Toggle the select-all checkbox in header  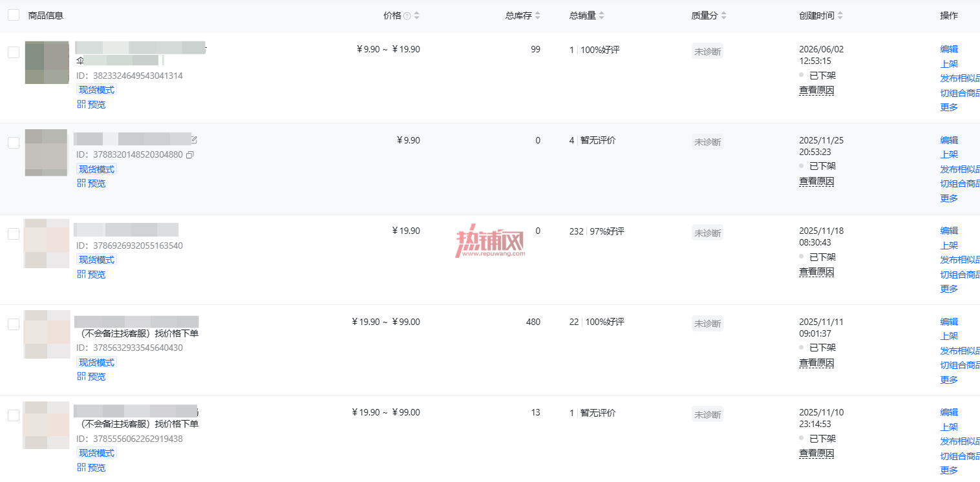click(14, 15)
